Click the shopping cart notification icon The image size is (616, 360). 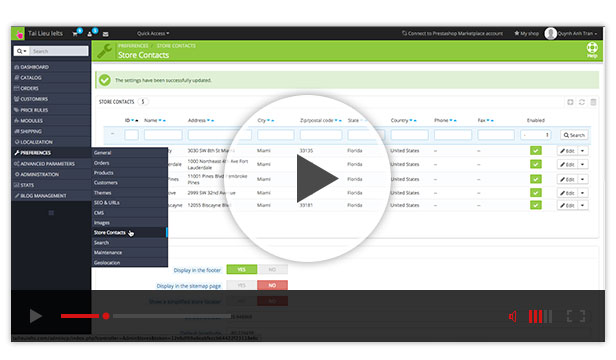(76, 33)
